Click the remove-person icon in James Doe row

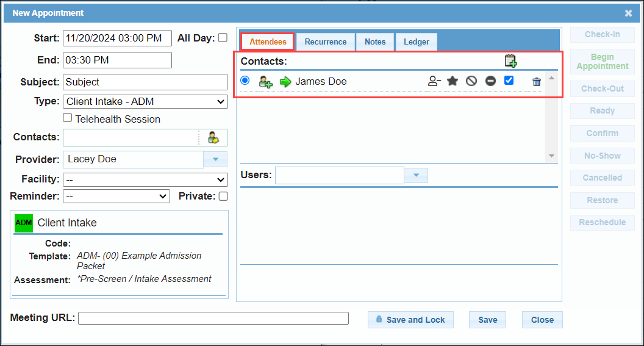[434, 81]
